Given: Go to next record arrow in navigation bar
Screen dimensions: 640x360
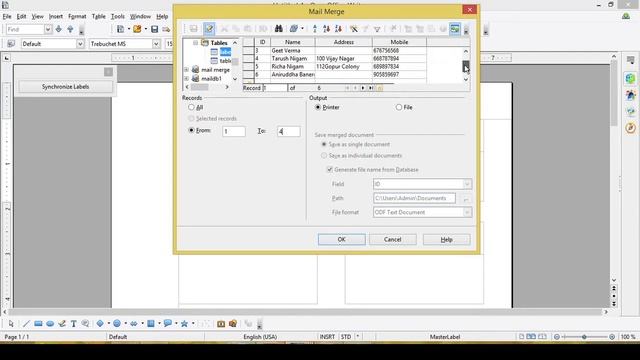Looking at the screenshot, I should pyautogui.click(x=362, y=88).
